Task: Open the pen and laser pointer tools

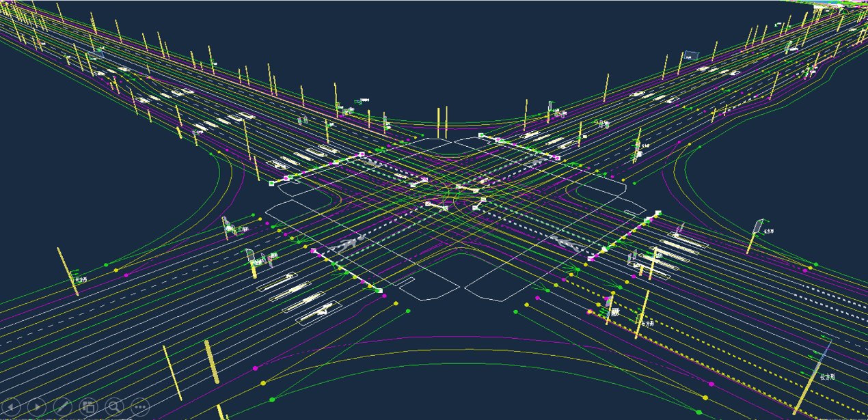Action: coord(62,407)
